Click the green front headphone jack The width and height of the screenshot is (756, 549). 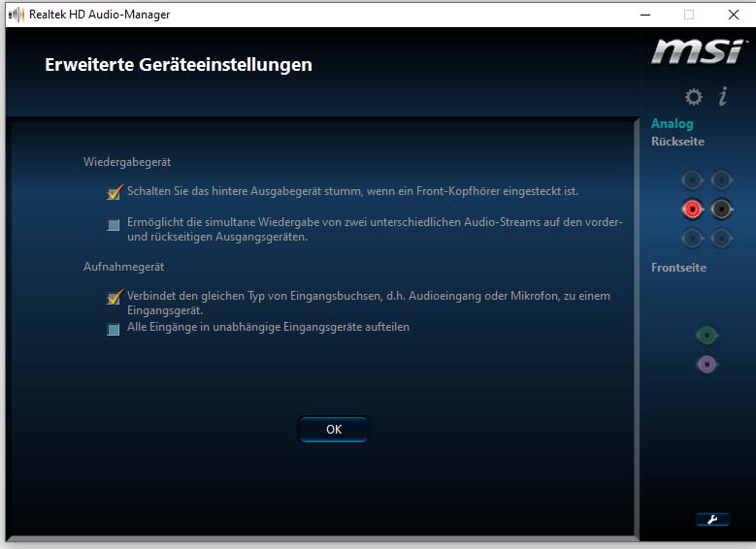707,335
